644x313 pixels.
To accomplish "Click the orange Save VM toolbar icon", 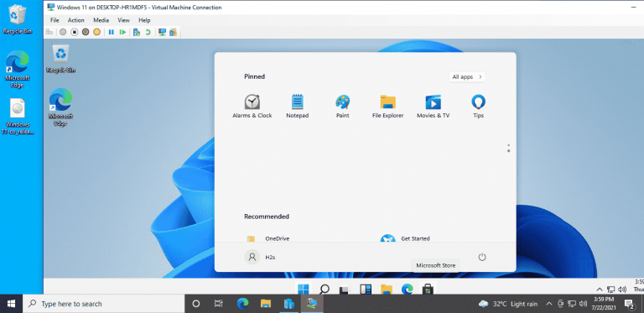I will coord(96,32).
